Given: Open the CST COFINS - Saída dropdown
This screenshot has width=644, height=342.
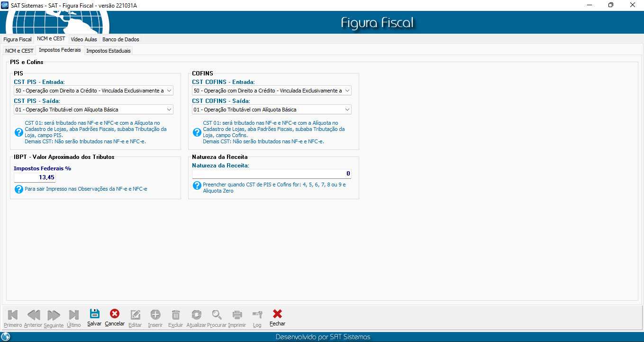Looking at the screenshot, I should (x=347, y=110).
